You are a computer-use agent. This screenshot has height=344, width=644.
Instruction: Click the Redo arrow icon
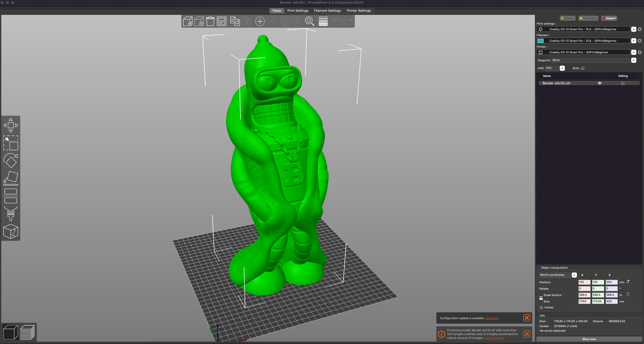pos(348,21)
